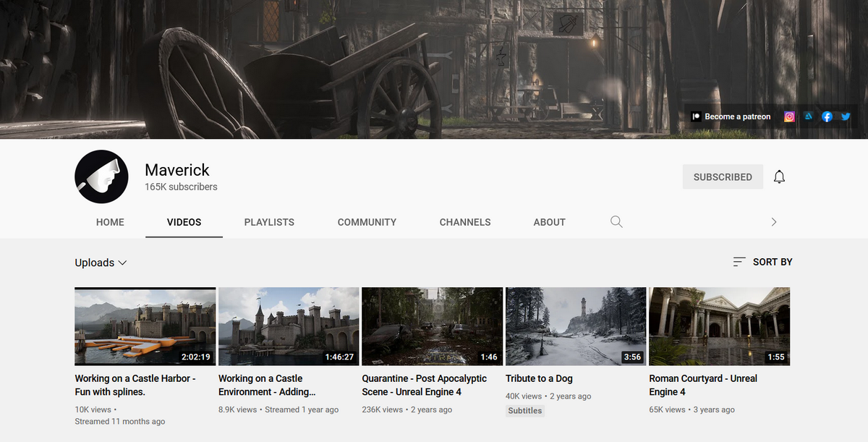The width and height of the screenshot is (868, 442).
Task: Click the channel search magnifier icon
Action: coord(616,222)
